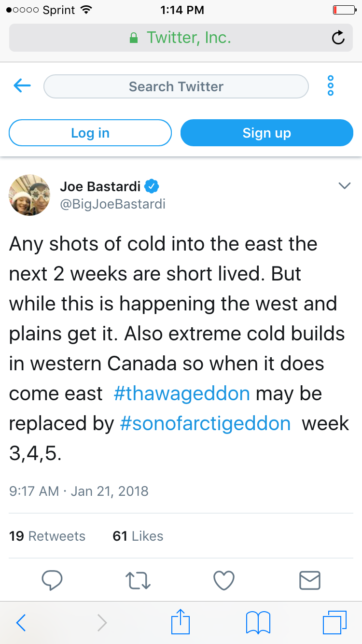Screen dimensions: 362x644
Task: Click the Sign up button
Action: pos(267,133)
